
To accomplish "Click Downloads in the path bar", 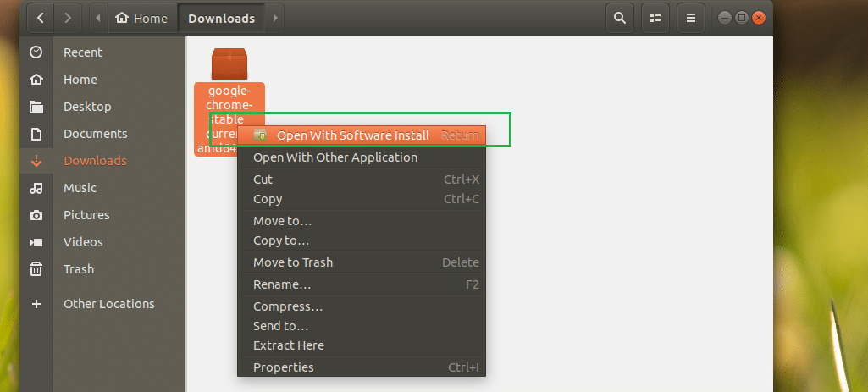I will pos(221,19).
